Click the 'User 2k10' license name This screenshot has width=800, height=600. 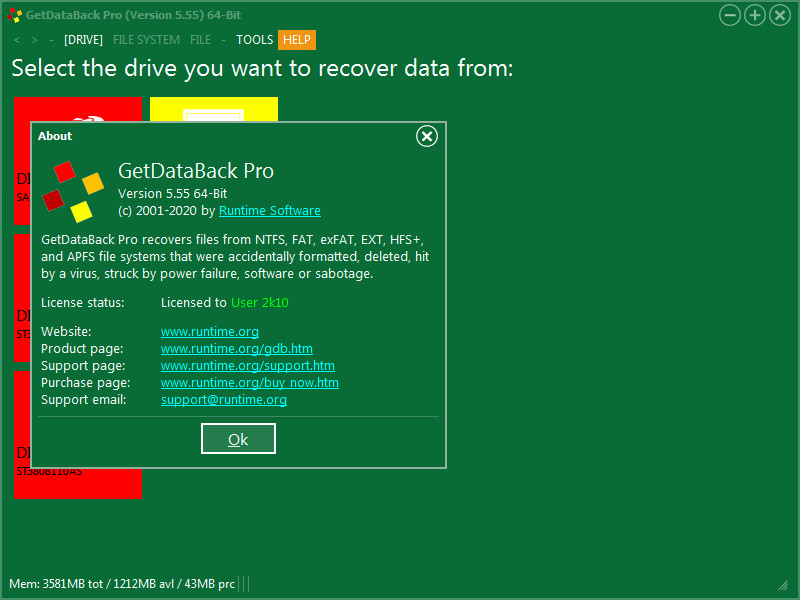pos(260,303)
